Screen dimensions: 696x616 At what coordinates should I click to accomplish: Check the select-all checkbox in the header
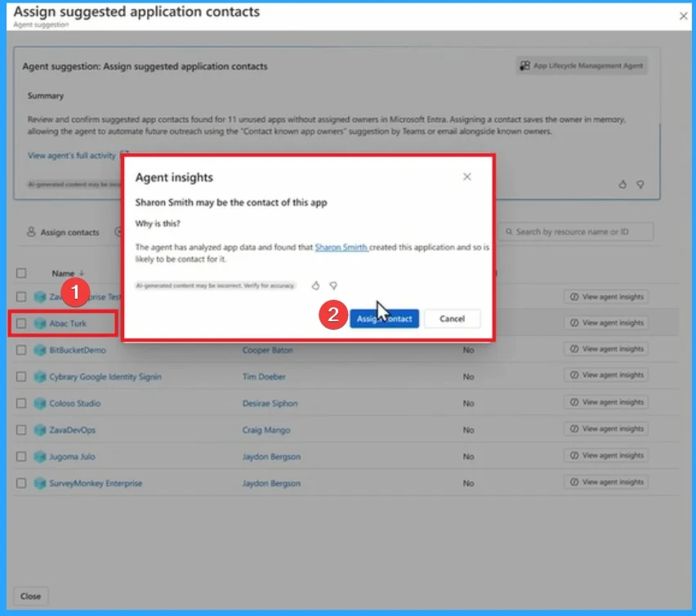pos(20,273)
